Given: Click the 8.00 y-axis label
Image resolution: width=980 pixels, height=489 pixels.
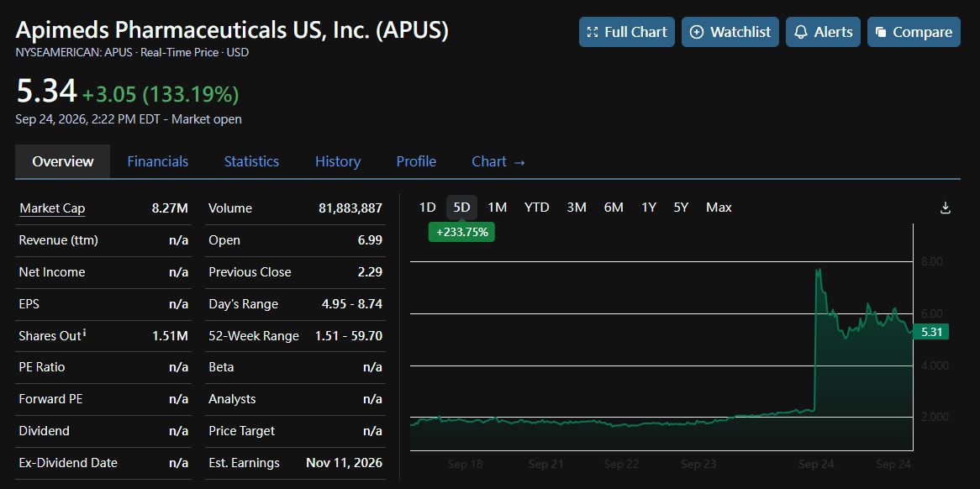Looking at the screenshot, I should [x=932, y=261].
